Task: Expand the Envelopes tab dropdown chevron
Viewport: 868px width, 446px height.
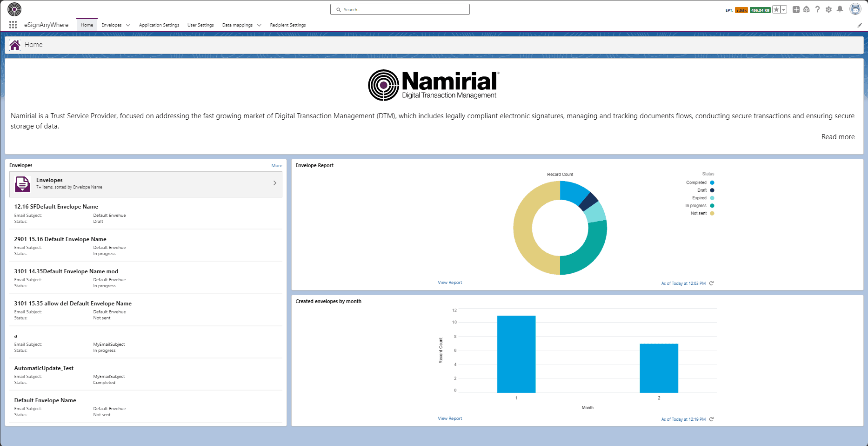Action: click(128, 25)
